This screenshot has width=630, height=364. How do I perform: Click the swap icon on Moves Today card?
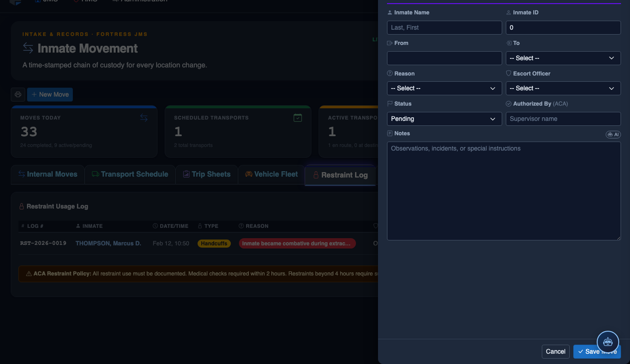tap(144, 118)
